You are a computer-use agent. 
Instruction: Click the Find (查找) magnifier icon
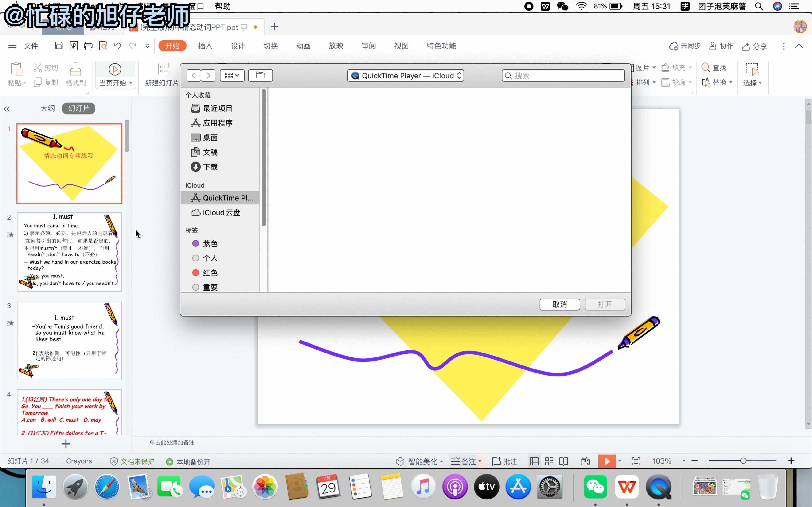(x=706, y=68)
